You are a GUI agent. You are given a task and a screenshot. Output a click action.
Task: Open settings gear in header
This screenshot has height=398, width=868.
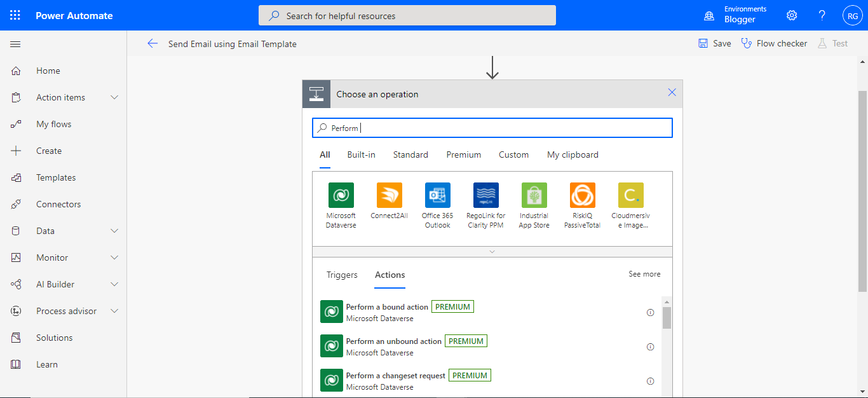tap(792, 15)
